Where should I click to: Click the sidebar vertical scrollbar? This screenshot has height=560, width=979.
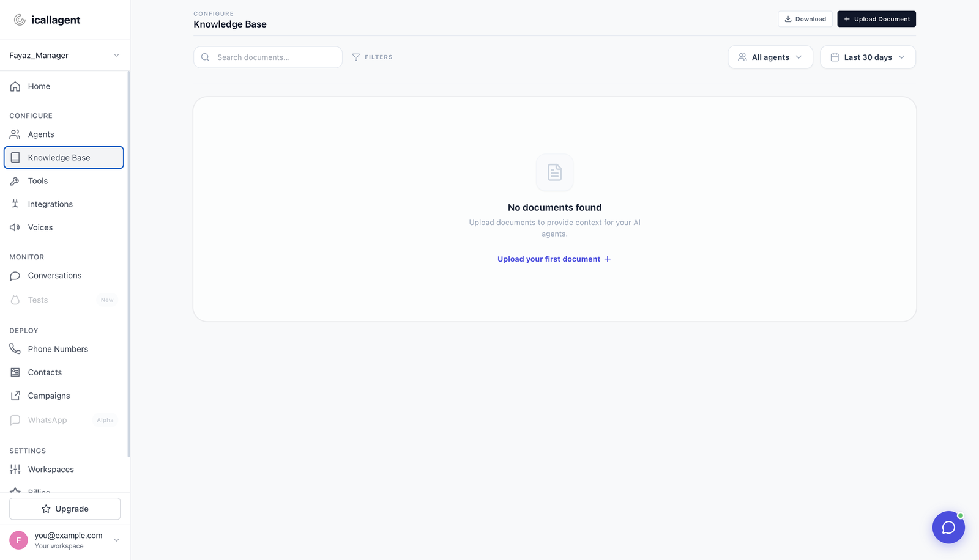(x=128, y=264)
